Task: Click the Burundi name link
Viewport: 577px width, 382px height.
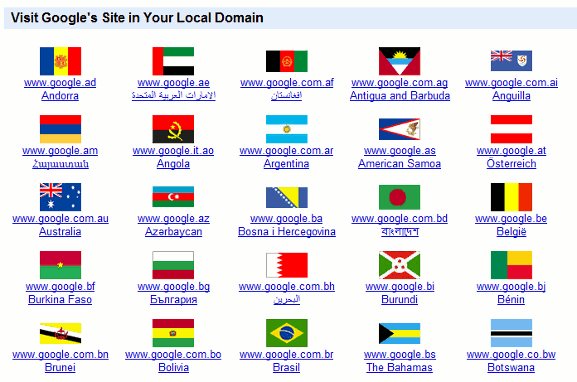Action: [x=399, y=300]
